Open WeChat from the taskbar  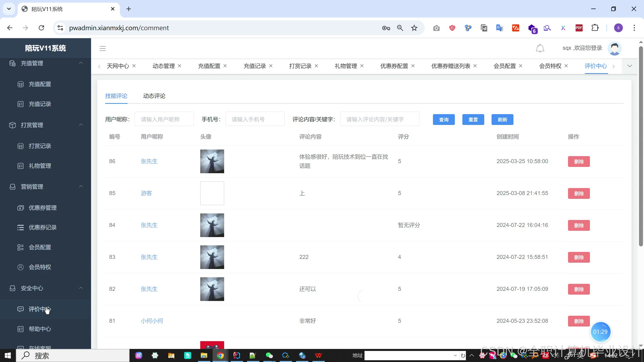[269, 355]
